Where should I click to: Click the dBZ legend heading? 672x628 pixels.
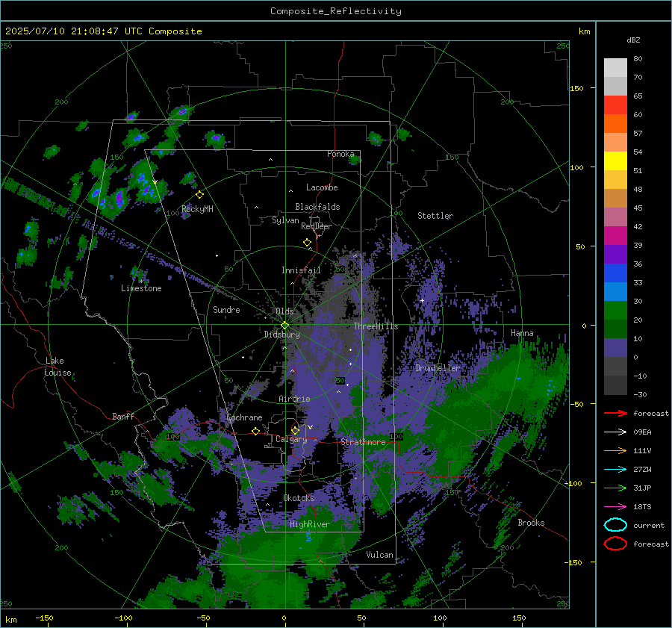(x=633, y=40)
